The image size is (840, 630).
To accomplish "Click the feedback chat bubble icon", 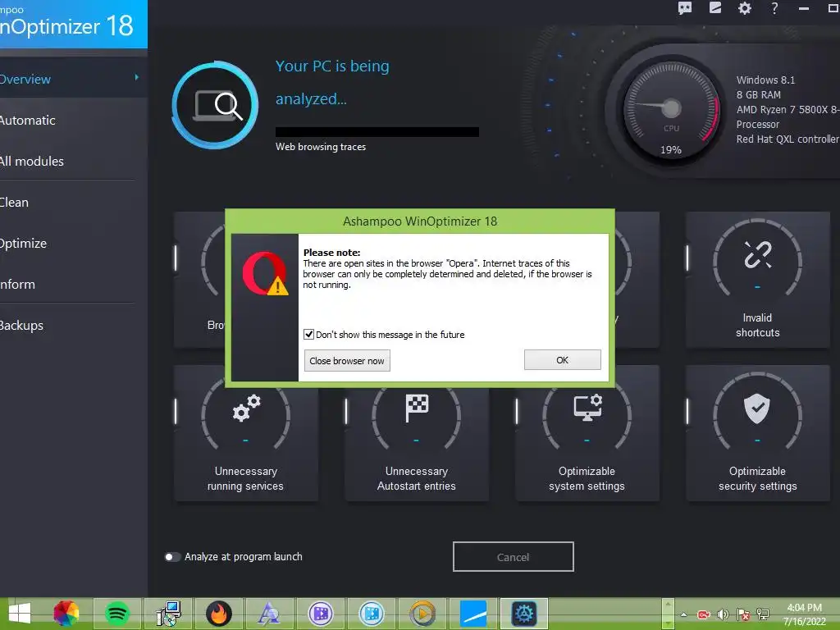I will point(685,8).
